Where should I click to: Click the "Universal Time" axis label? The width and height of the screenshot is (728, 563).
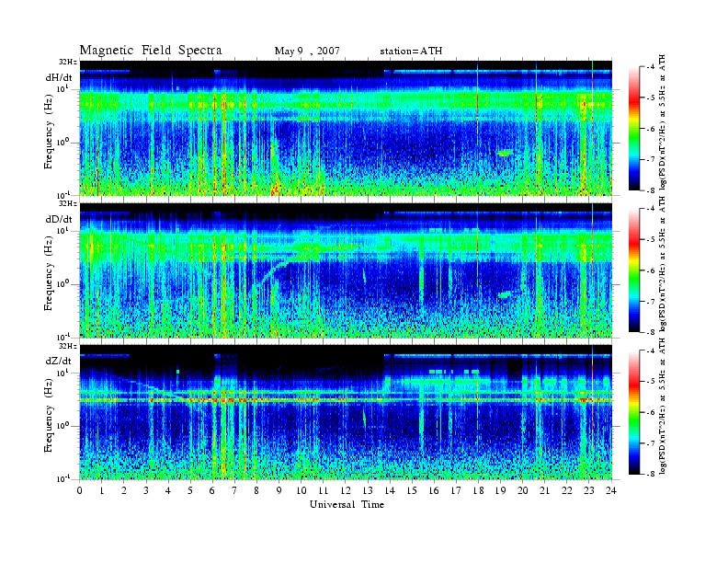point(347,504)
